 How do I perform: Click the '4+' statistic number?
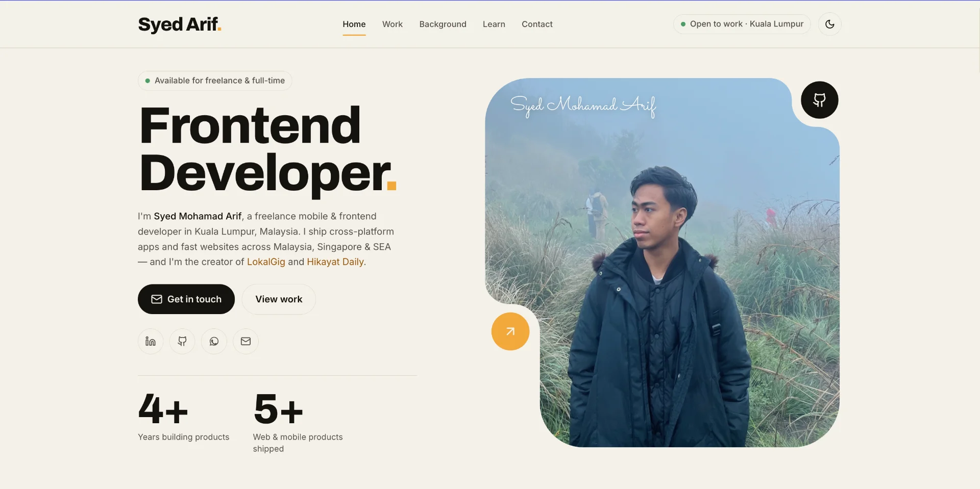pyautogui.click(x=163, y=409)
